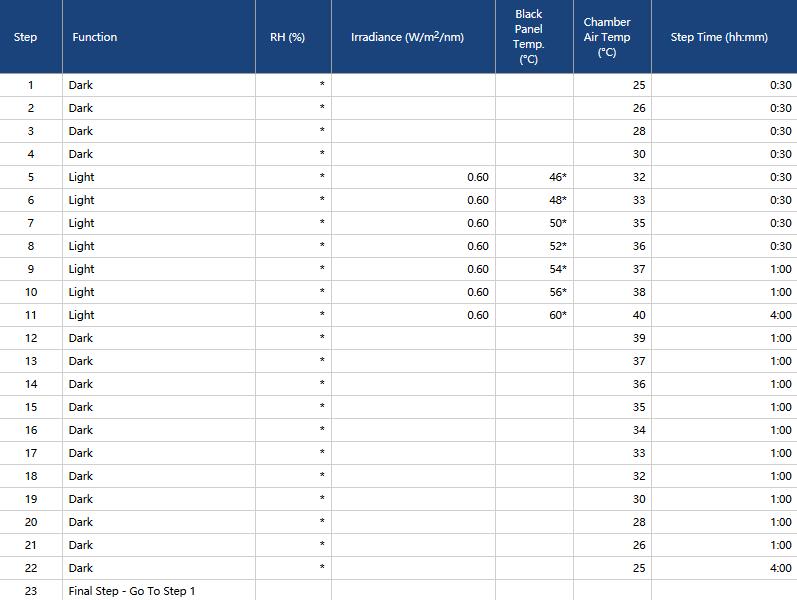Viewport: 797px width, 600px height.
Task: Select the Dark function cell in step 1
Action: point(81,85)
